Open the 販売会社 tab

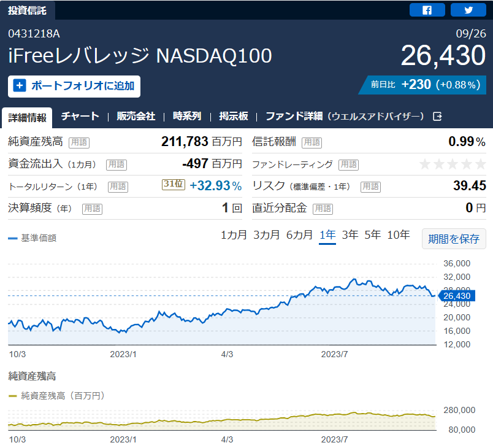(136, 116)
